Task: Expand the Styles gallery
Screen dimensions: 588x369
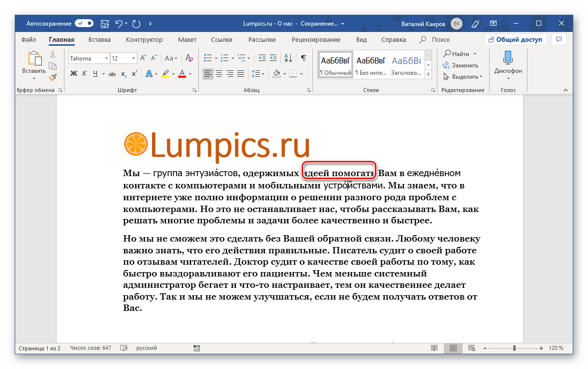Action: point(428,74)
